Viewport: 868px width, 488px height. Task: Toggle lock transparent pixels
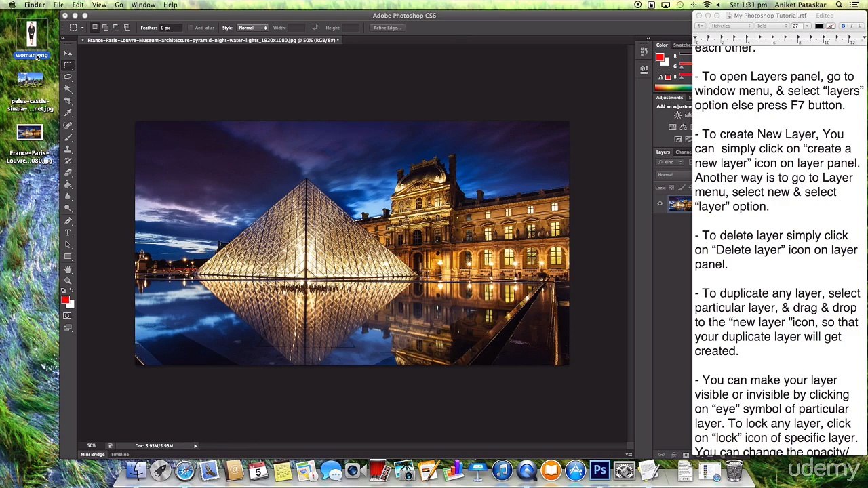[x=671, y=188]
